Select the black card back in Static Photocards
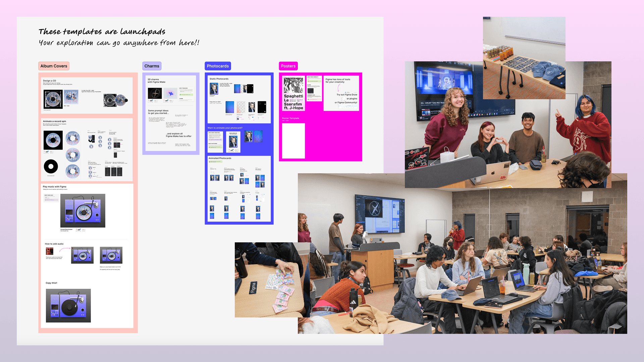The width and height of the screenshot is (644, 362). click(262, 107)
